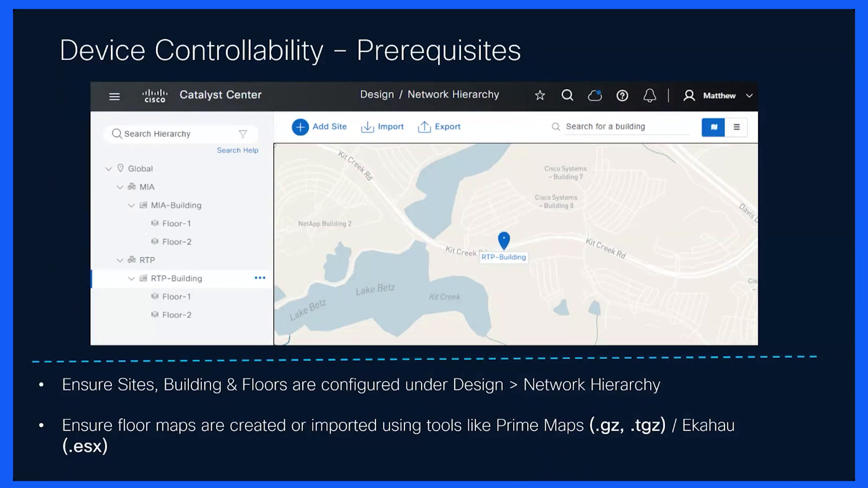Viewport: 868px width, 488px height.
Task: Filter the hierarchy with funnel icon
Action: [x=243, y=134]
